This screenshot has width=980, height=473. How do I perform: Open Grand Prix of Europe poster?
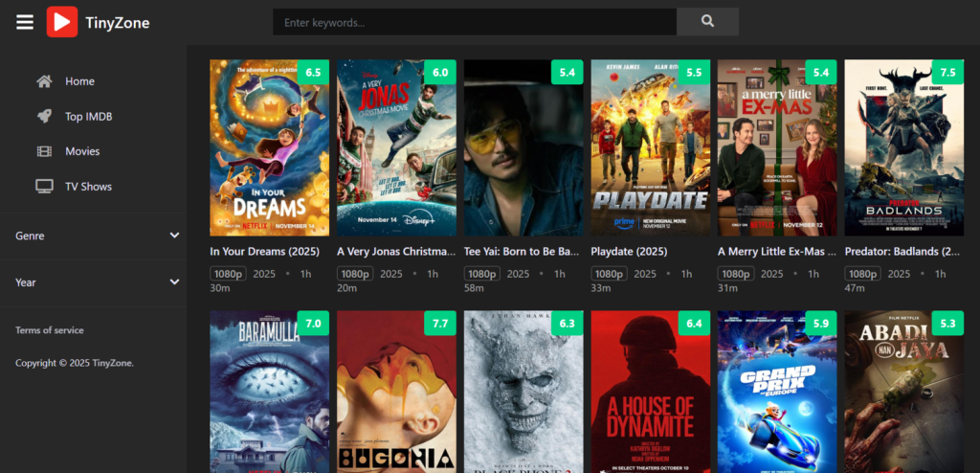click(x=777, y=392)
